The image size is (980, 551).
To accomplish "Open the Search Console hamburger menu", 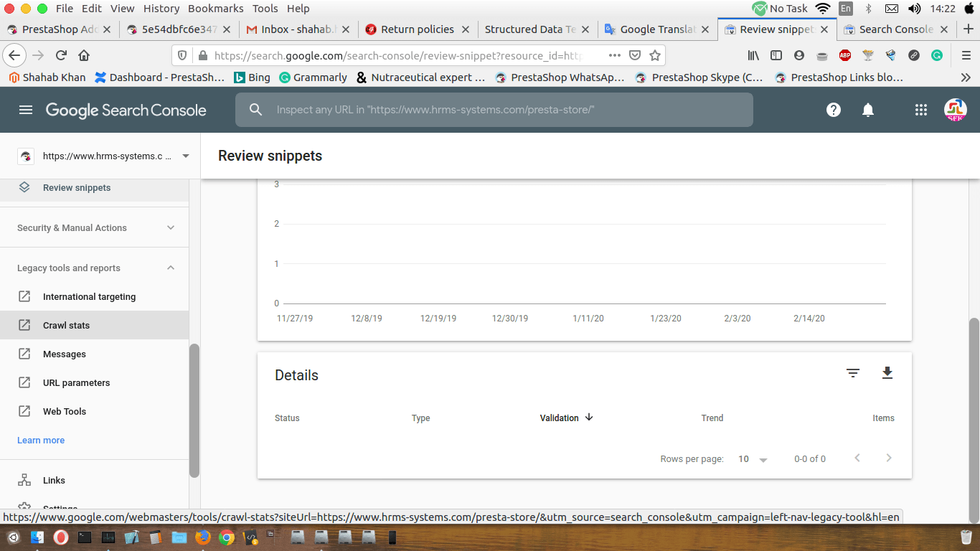I will point(26,110).
